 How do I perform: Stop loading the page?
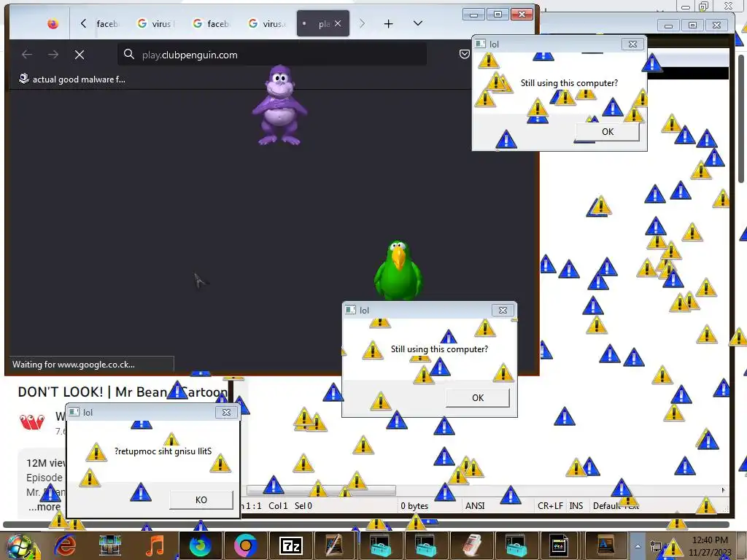(x=80, y=55)
